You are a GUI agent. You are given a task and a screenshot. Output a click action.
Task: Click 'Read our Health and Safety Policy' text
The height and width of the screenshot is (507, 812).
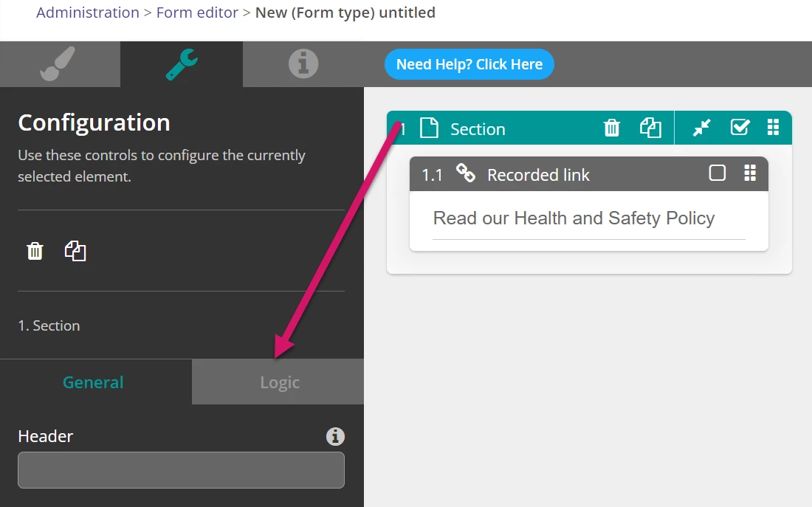click(574, 218)
